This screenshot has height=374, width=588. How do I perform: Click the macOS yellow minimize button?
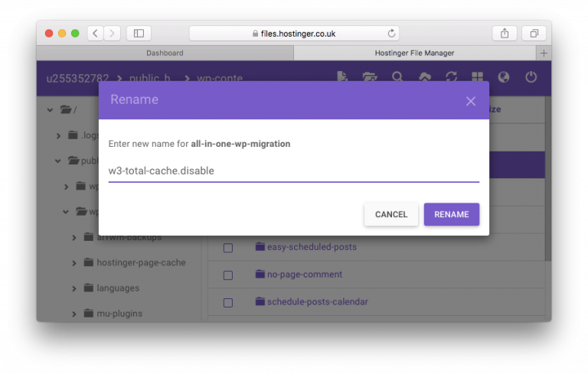[62, 34]
